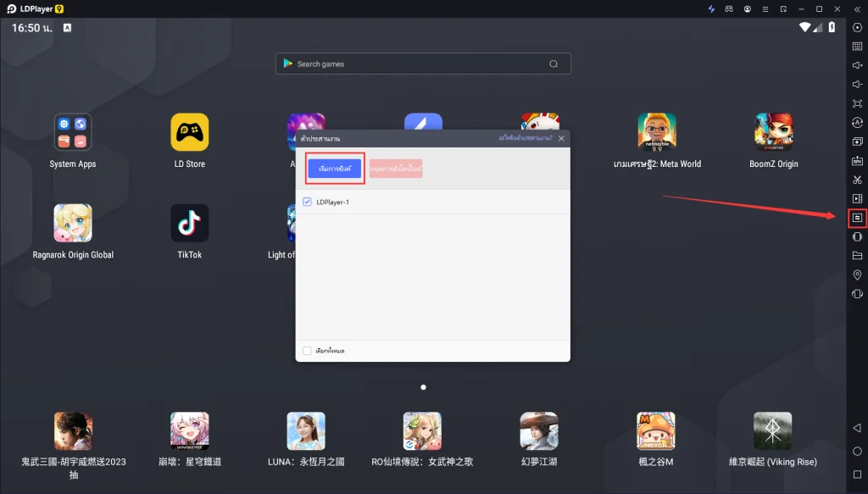Toggle fullscreen from the sidebar icon
Image resolution: width=868 pixels, height=494 pixels.
click(x=857, y=103)
